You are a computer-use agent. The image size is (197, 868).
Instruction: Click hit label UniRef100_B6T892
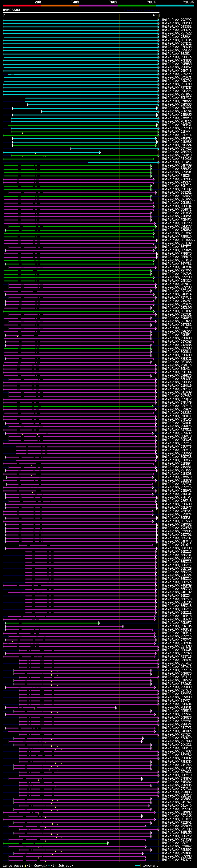pyautogui.click(x=176, y=311)
